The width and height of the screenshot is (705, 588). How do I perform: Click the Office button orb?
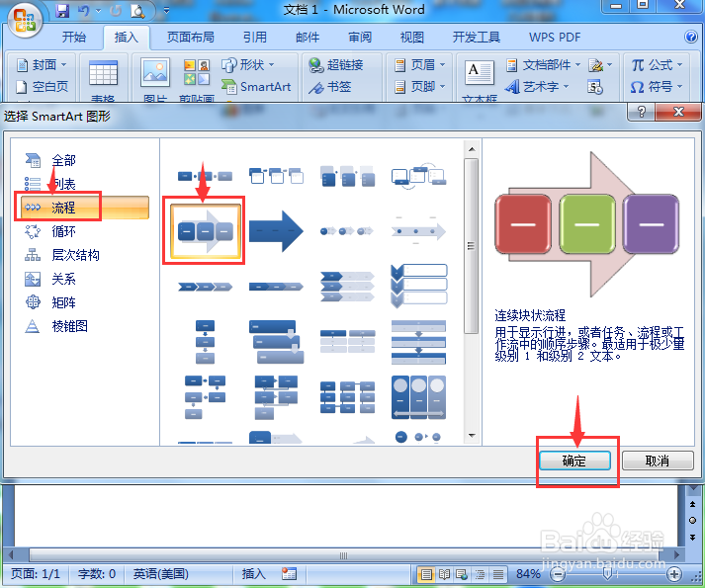[x=25, y=21]
